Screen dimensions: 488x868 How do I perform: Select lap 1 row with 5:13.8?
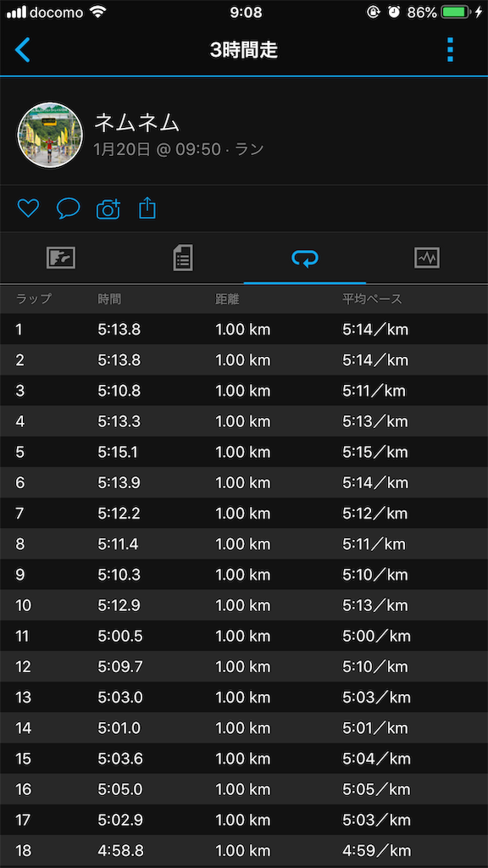(244, 330)
